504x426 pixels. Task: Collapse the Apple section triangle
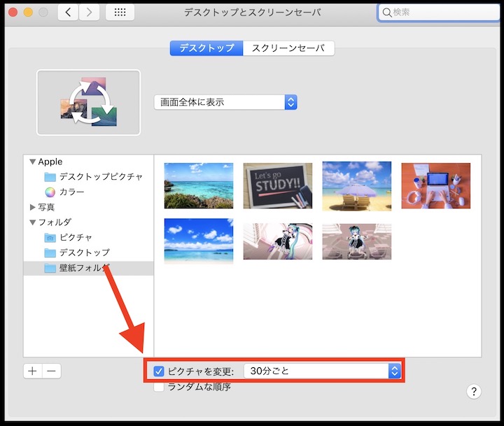[32, 162]
